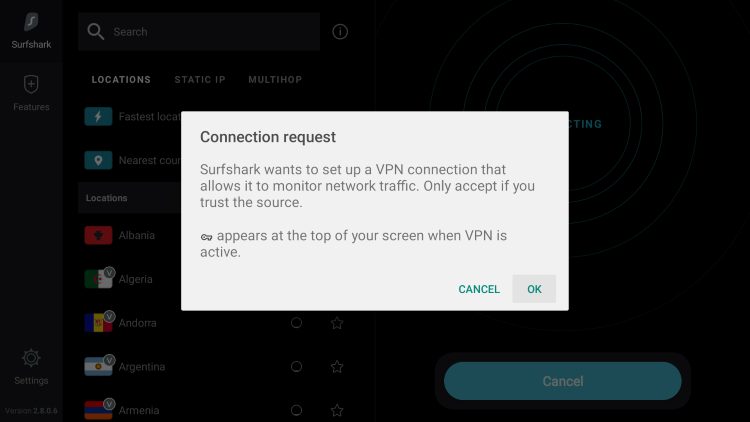This screenshot has width=750, height=422.
Task: Select the Andorra radio button
Action: pos(297,323)
